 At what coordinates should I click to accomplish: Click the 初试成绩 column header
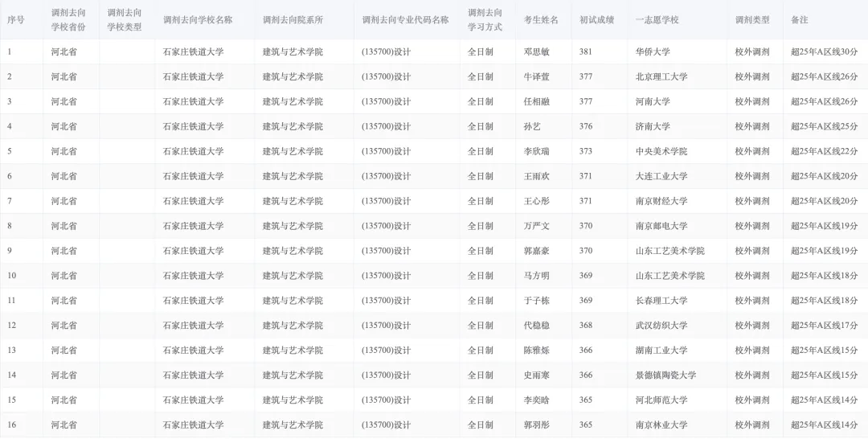(x=596, y=20)
